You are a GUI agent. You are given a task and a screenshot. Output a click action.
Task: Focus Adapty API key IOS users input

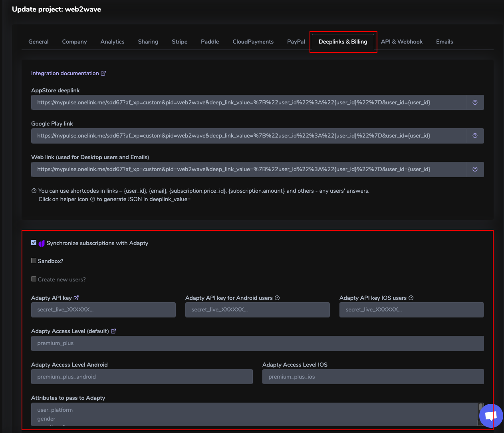pyautogui.click(x=412, y=310)
